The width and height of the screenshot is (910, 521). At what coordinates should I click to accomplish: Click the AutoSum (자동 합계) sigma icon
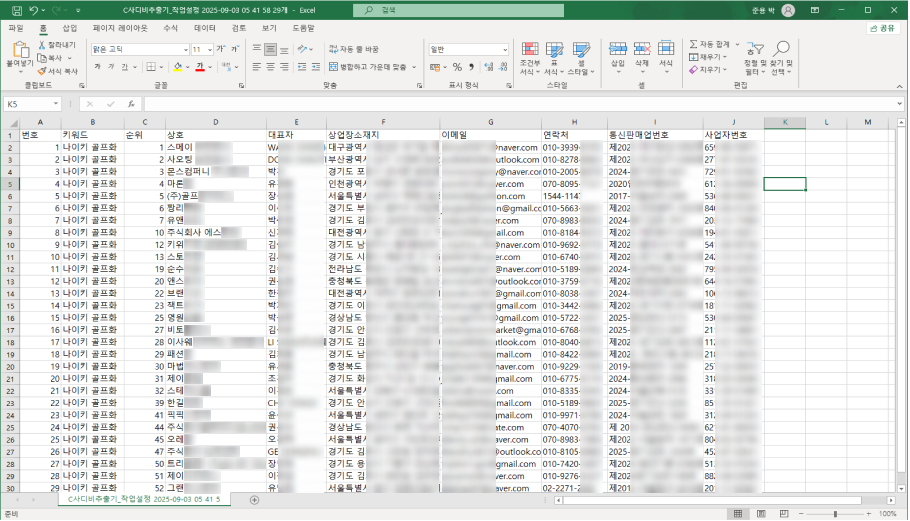[x=694, y=45]
